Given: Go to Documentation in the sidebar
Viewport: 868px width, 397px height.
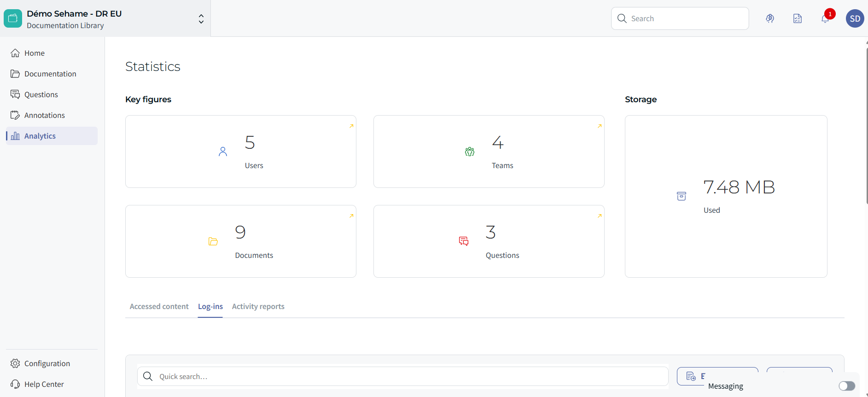Looking at the screenshot, I should (x=50, y=74).
